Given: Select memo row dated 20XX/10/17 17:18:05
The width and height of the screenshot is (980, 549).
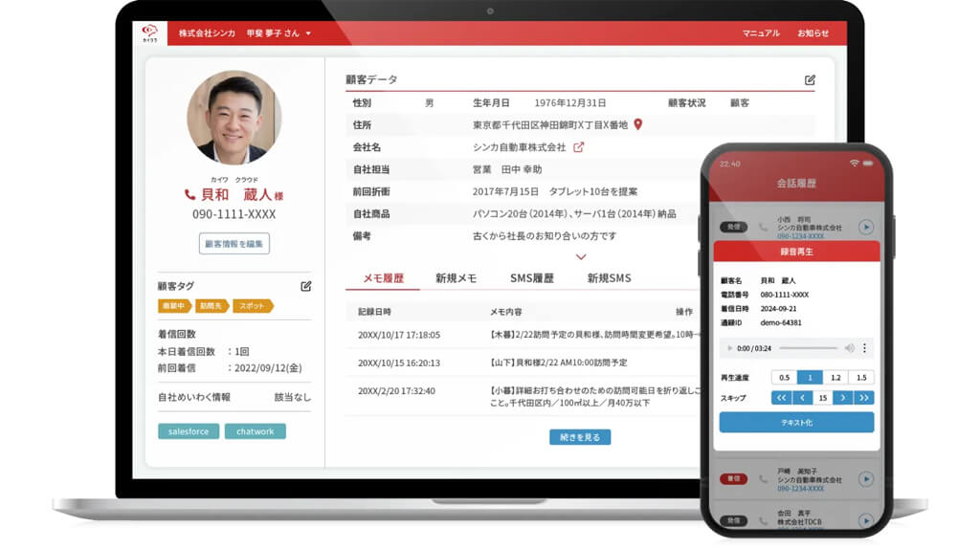Looking at the screenshot, I should pyautogui.click(x=523, y=335).
